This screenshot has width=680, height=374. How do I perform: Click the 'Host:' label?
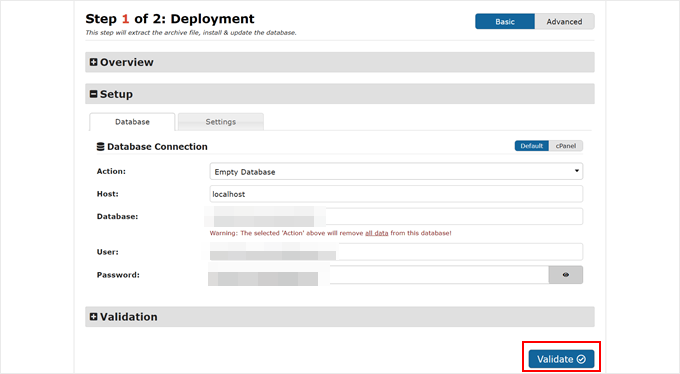(108, 194)
